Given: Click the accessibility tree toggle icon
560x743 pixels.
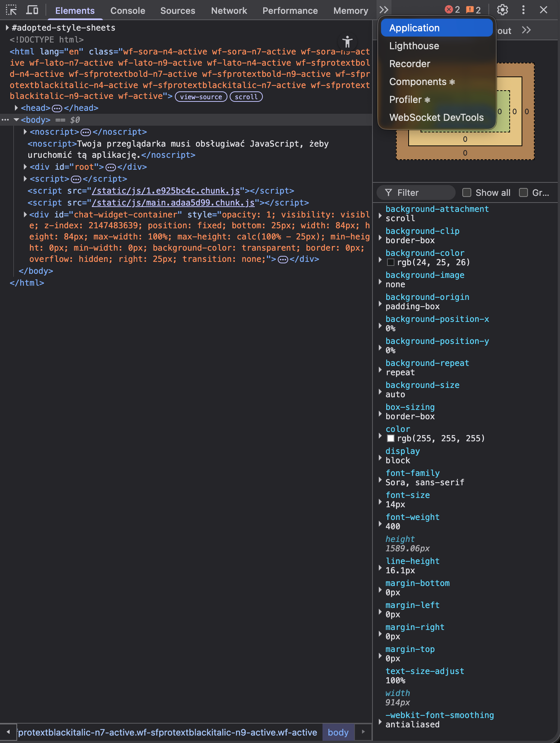Looking at the screenshot, I should point(347,41).
